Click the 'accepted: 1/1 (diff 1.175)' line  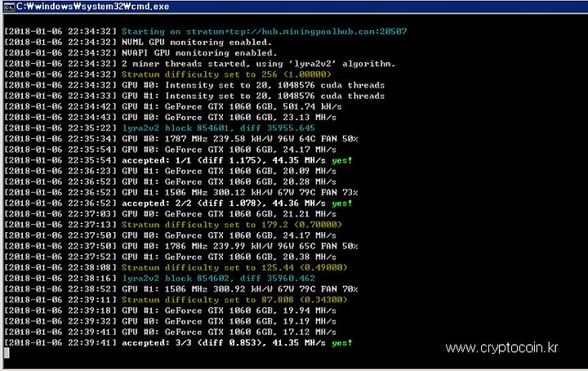click(x=178, y=160)
